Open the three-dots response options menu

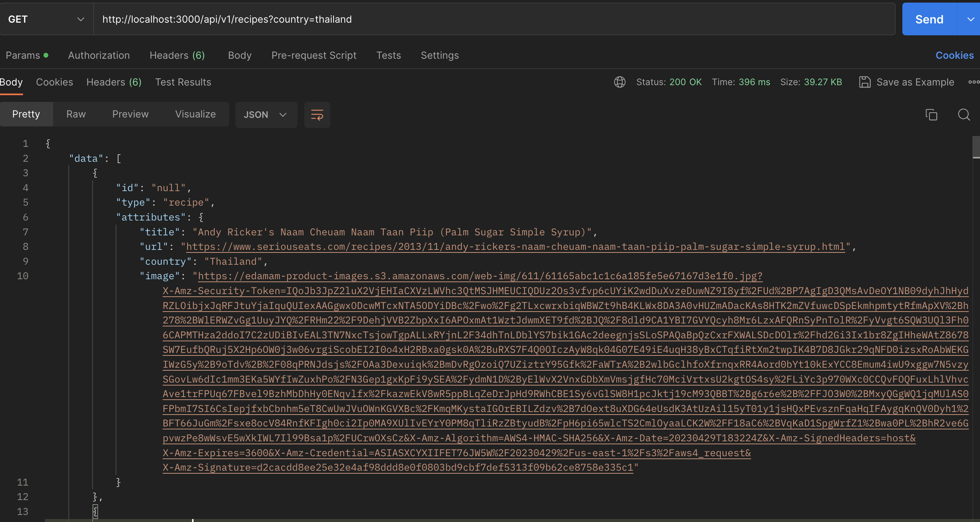(974, 82)
